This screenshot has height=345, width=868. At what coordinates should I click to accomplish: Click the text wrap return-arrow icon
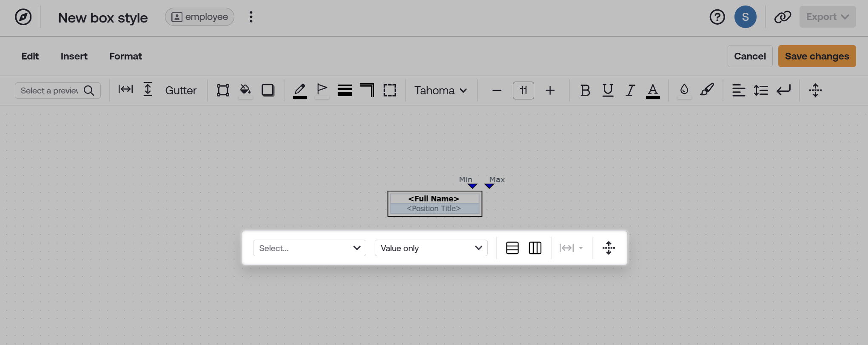click(783, 90)
